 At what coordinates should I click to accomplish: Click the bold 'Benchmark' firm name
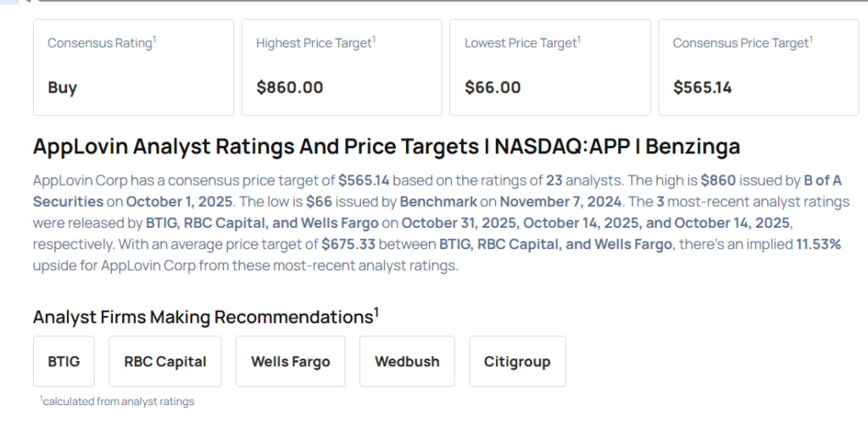[x=445, y=201]
